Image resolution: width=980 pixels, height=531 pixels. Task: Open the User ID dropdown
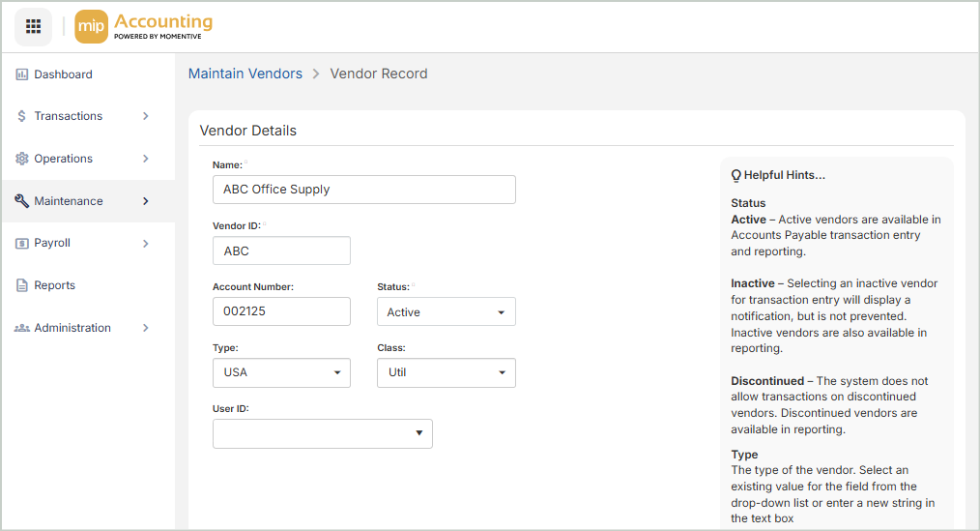tap(322, 433)
